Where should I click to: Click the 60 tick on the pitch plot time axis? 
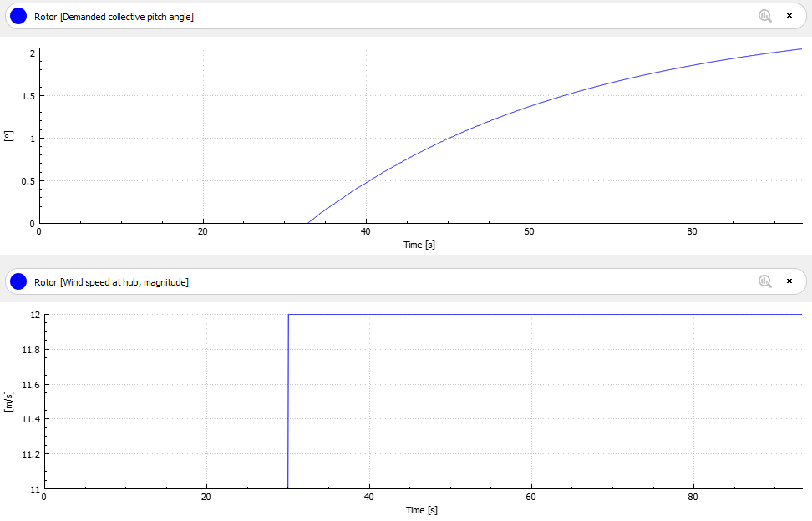[x=530, y=231]
